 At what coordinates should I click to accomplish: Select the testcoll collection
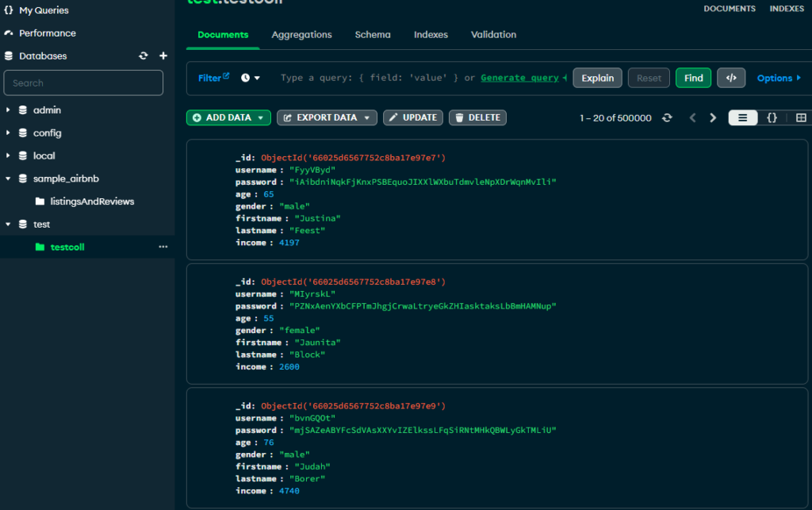click(x=67, y=247)
